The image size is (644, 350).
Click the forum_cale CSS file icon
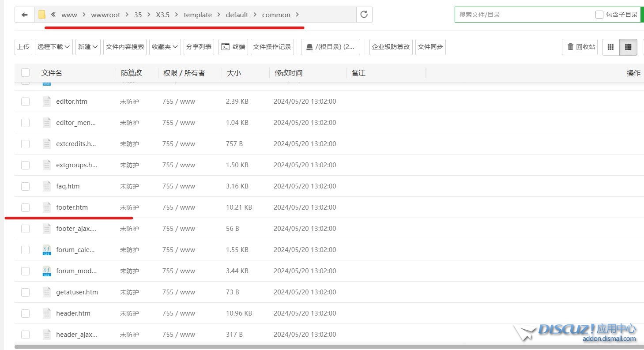[47, 250]
